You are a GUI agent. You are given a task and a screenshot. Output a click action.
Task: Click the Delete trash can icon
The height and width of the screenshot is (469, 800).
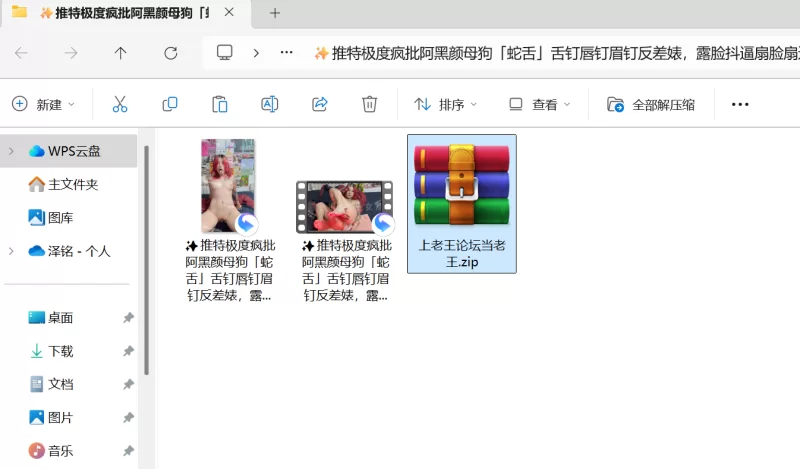pyautogui.click(x=369, y=104)
